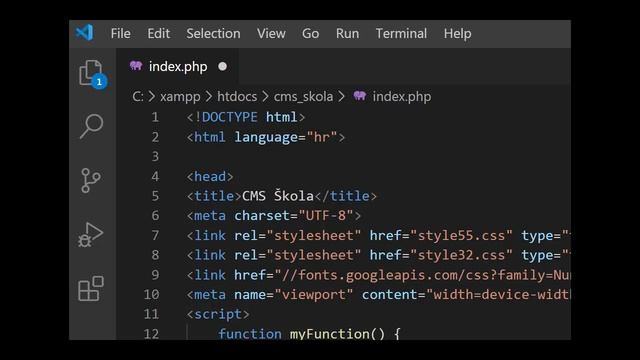Open the Search view magnifier icon

91,126
